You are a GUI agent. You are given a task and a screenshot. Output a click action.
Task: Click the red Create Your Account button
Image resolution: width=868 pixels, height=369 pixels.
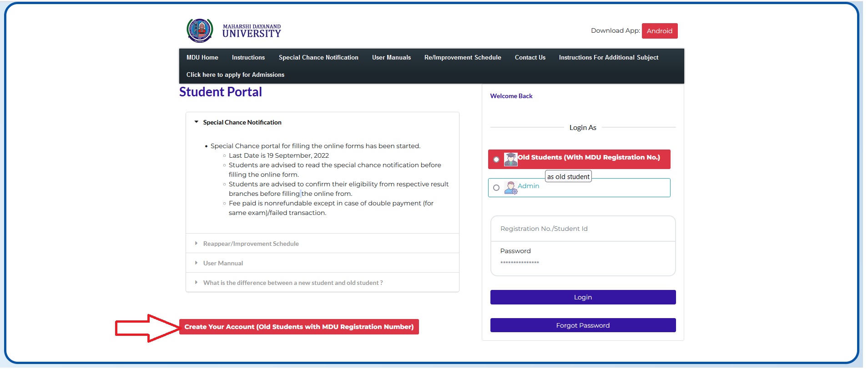tap(299, 327)
